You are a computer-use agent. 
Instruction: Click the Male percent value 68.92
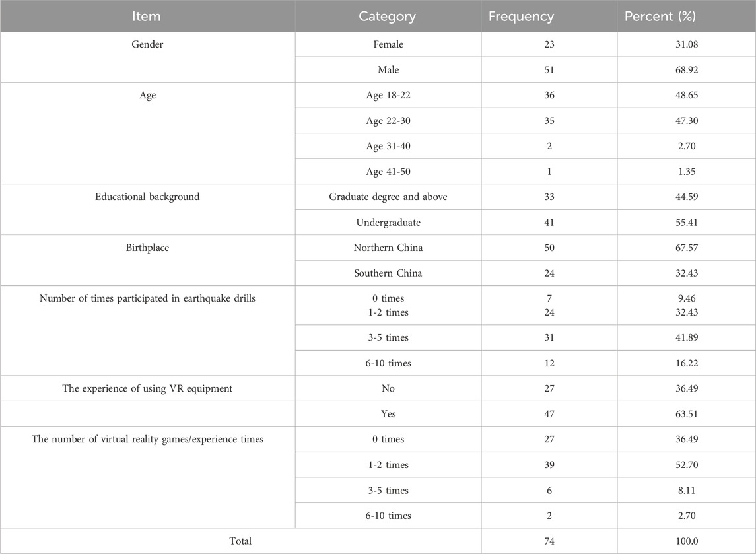(x=686, y=69)
